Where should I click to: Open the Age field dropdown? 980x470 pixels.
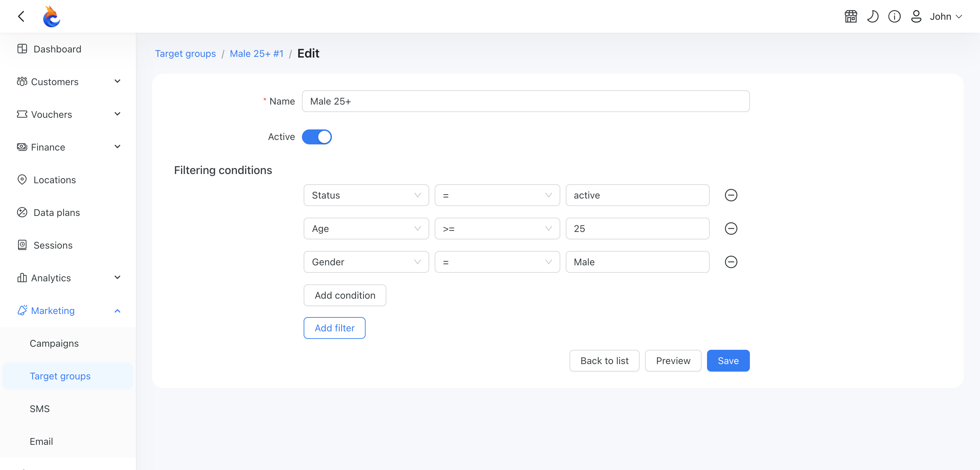click(366, 229)
